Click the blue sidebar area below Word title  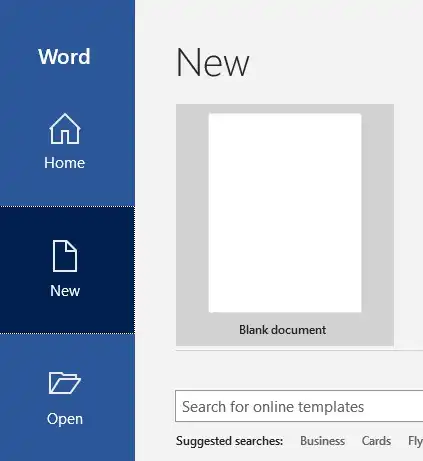[x=67, y=88]
